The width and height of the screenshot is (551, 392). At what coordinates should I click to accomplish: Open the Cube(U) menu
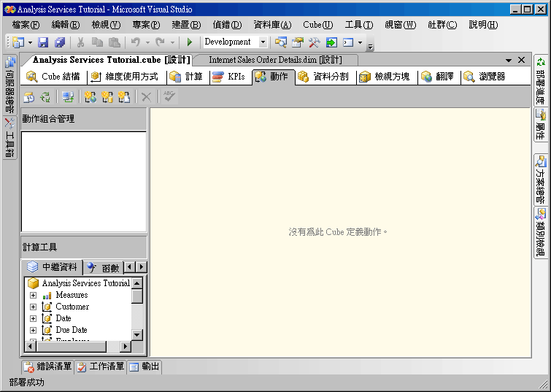(318, 25)
